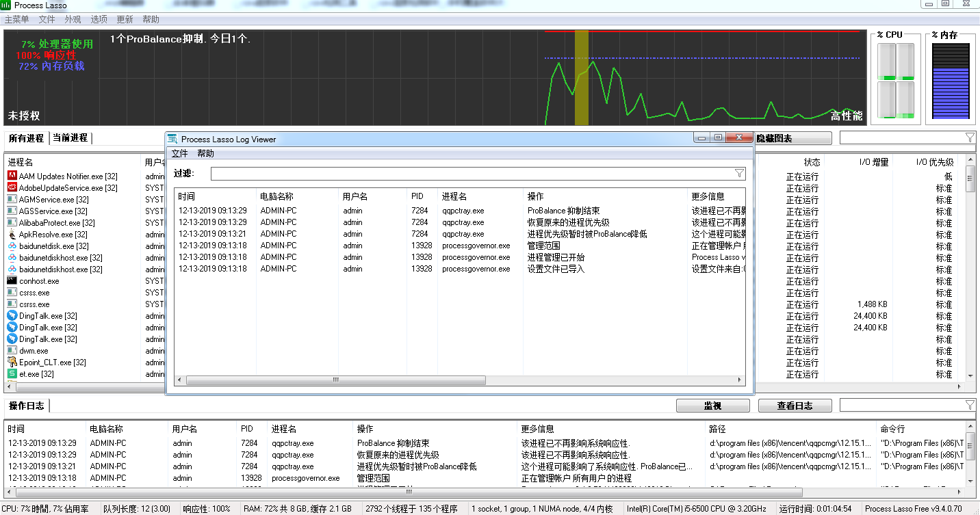Open the 选项 menu

(99, 20)
